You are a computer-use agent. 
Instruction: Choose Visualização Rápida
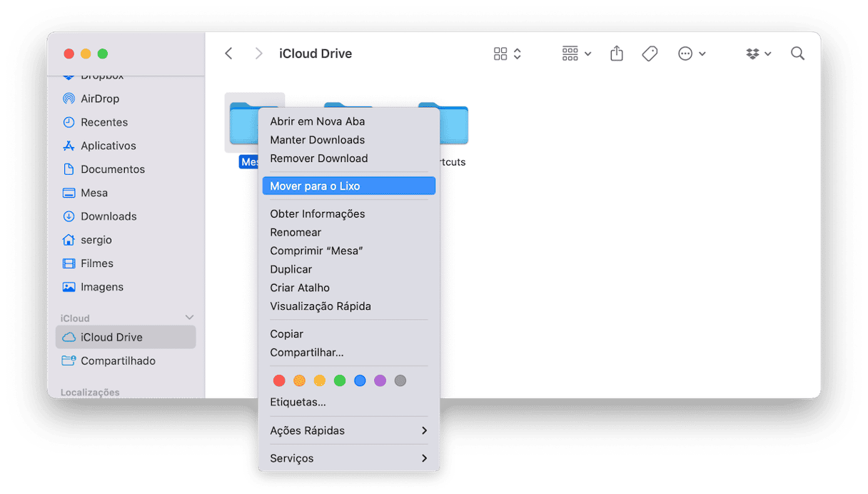[x=348, y=307]
